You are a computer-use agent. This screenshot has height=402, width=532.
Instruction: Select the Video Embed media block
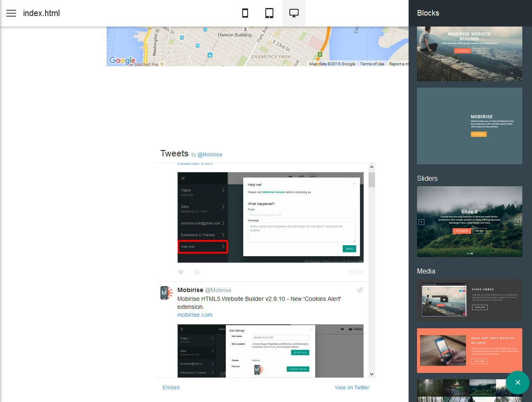pos(470,300)
